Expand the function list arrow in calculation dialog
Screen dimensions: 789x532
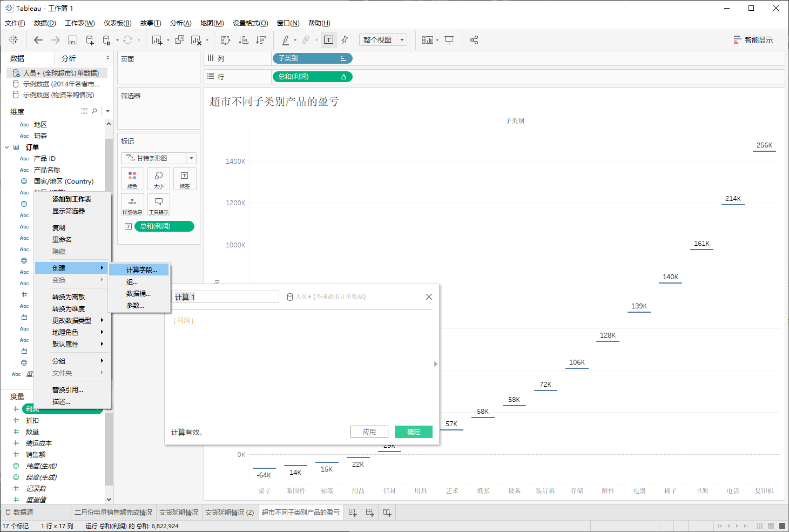point(436,364)
